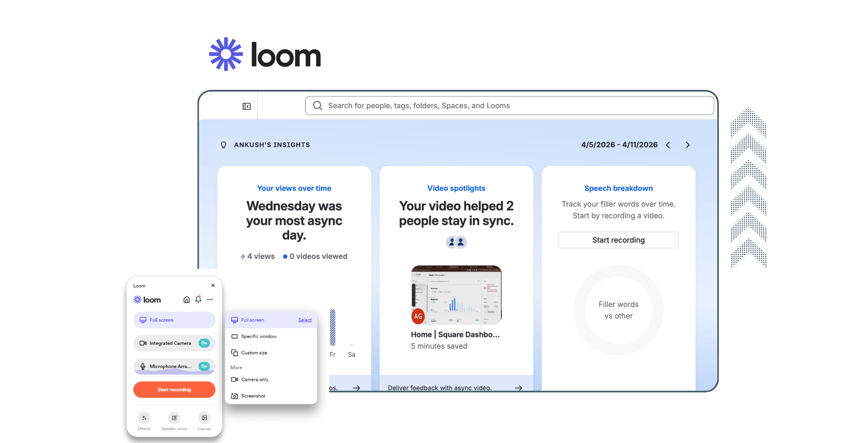Collapse the sidebar panel icon
868x443 pixels.
pos(247,106)
